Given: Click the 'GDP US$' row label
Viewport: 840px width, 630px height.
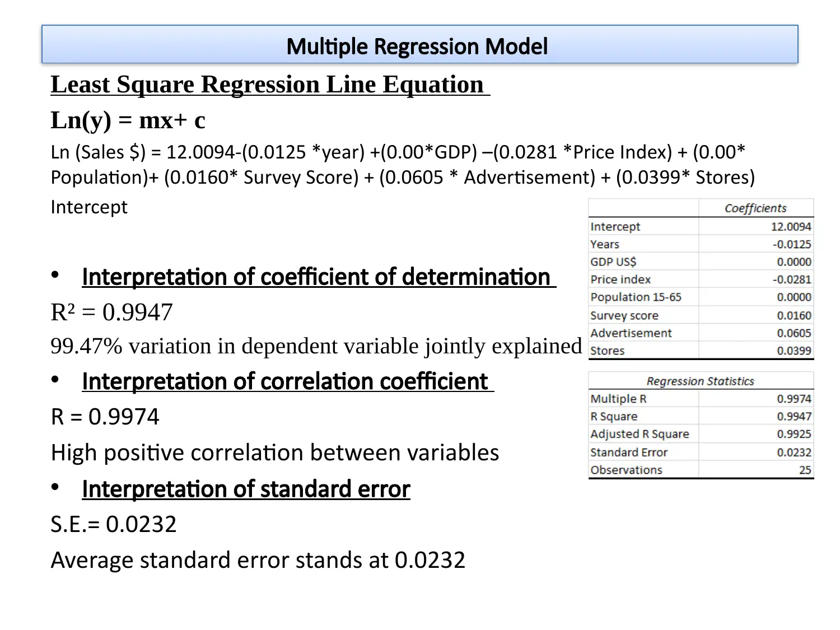Looking at the screenshot, I should coord(613,262).
